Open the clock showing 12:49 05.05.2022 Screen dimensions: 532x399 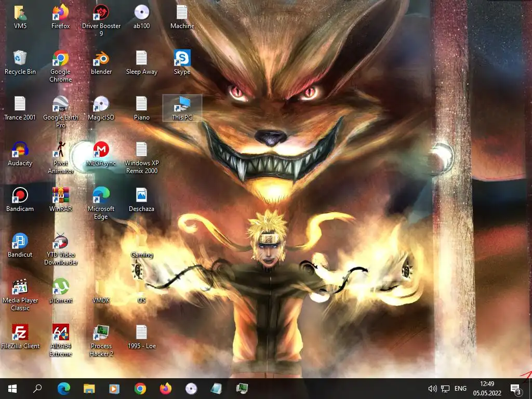pos(487,389)
